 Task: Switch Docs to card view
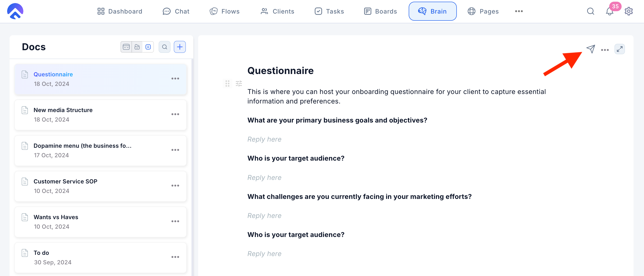(x=126, y=47)
